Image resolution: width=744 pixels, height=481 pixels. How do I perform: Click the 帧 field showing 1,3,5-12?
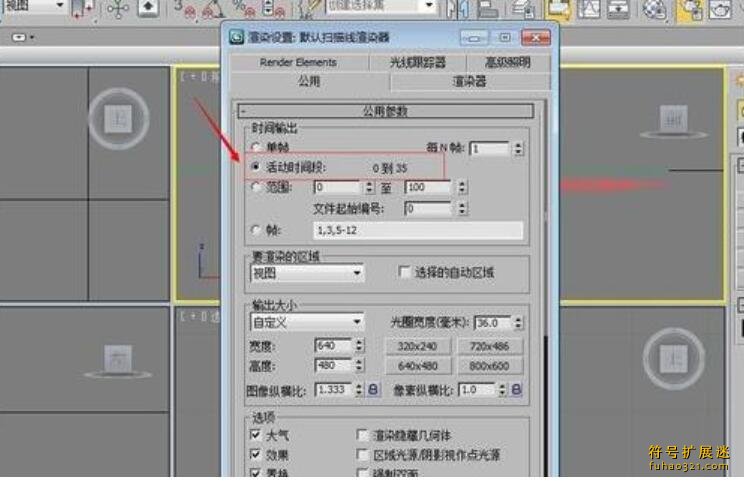pos(418,230)
